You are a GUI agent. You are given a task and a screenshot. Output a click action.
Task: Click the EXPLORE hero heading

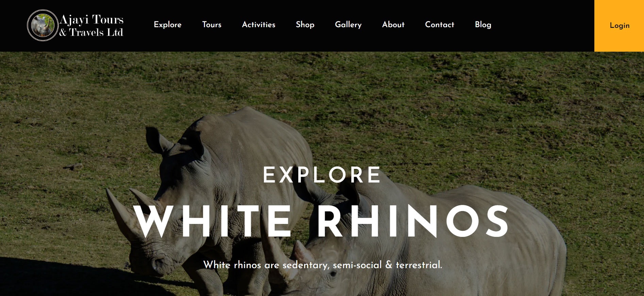coord(322,175)
